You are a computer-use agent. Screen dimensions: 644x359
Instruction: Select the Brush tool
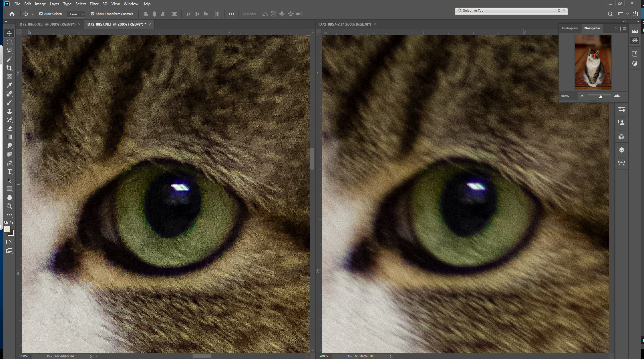9,103
